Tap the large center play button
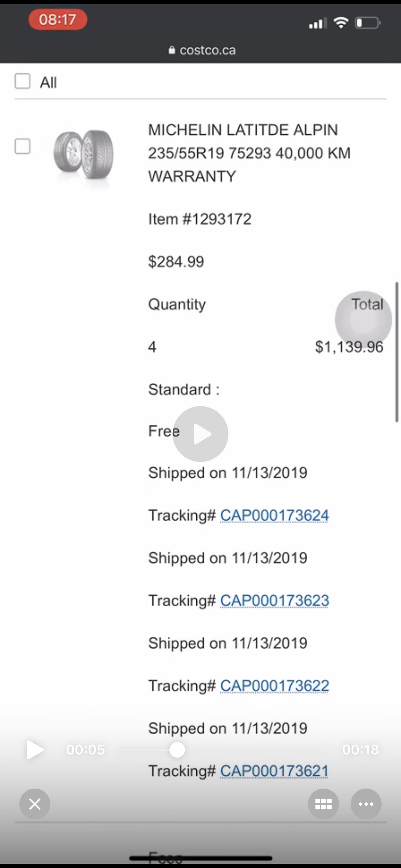The height and width of the screenshot is (868, 401). pos(200,434)
